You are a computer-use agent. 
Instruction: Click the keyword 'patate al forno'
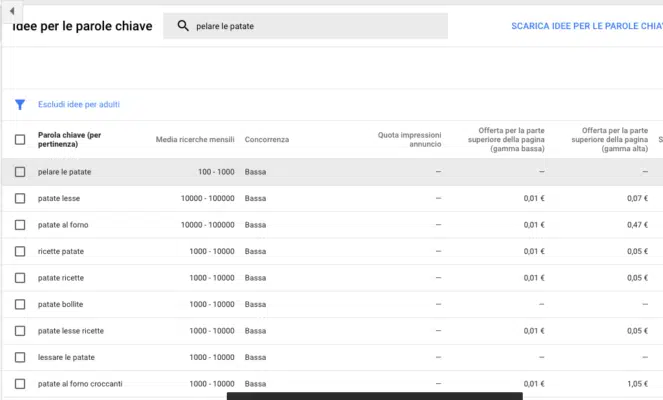coord(63,225)
